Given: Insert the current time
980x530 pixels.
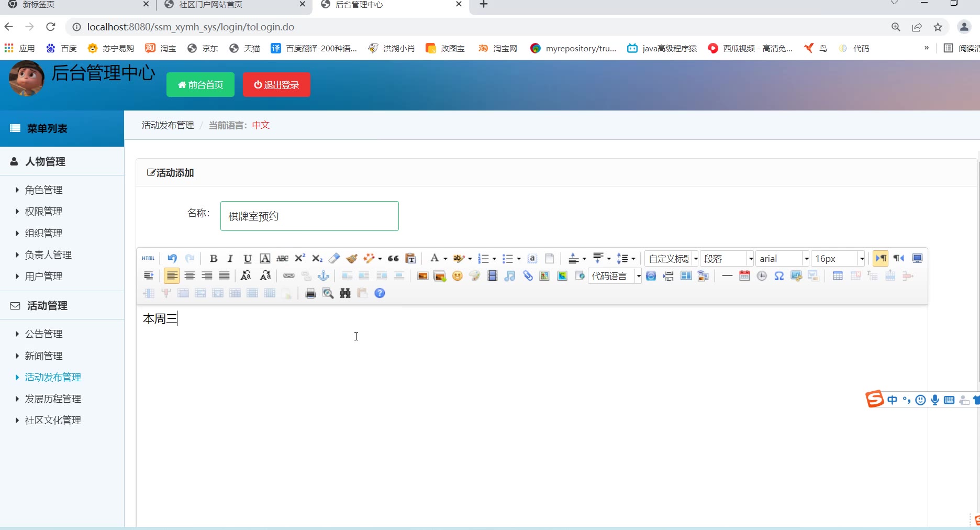Looking at the screenshot, I should point(762,275).
